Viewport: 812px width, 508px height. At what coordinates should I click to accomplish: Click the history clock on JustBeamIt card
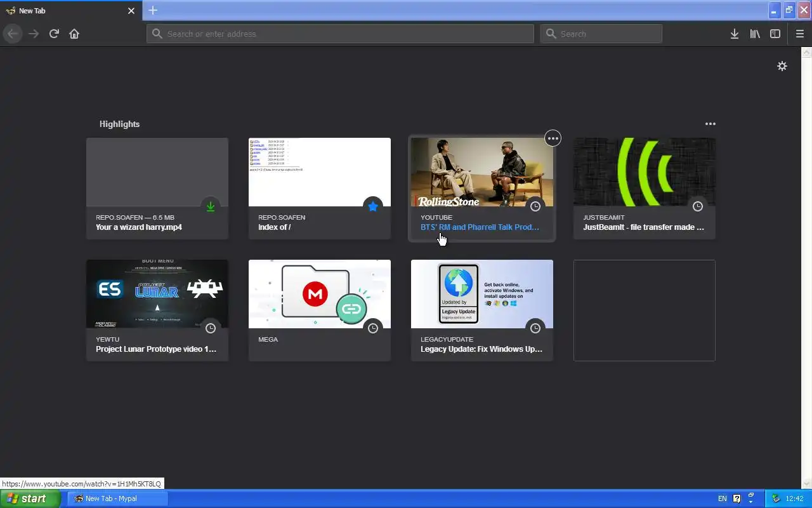coord(698,206)
